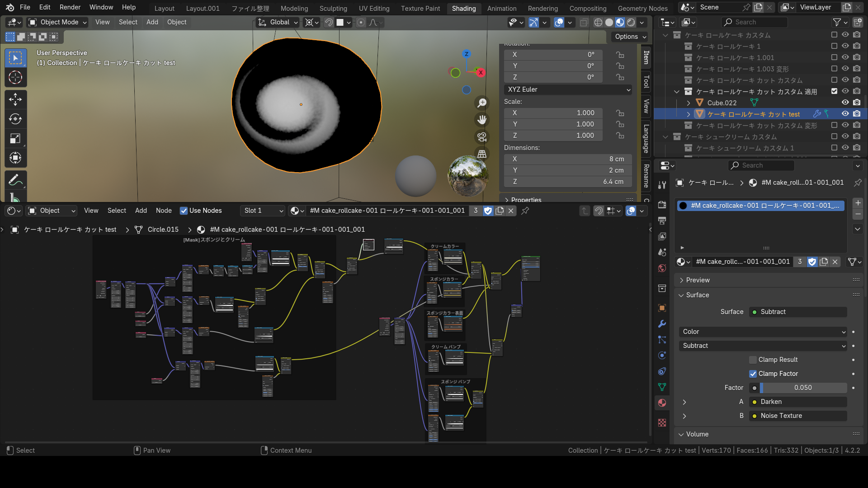Toggle the Use Nodes checkbox
868x488 pixels.
pos(184,211)
